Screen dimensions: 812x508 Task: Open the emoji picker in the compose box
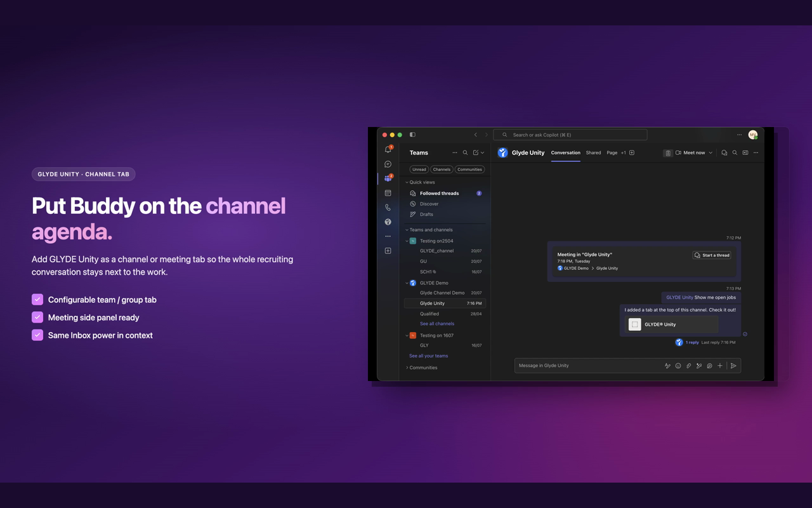[x=678, y=366]
